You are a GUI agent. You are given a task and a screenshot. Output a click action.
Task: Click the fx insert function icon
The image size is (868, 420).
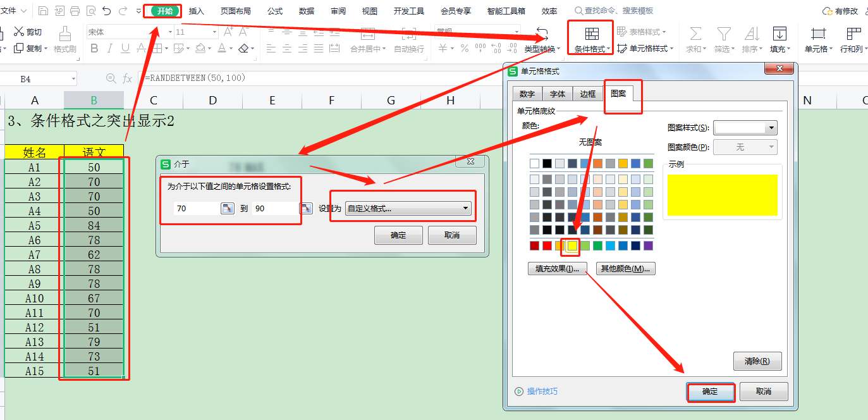click(x=127, y=78)
